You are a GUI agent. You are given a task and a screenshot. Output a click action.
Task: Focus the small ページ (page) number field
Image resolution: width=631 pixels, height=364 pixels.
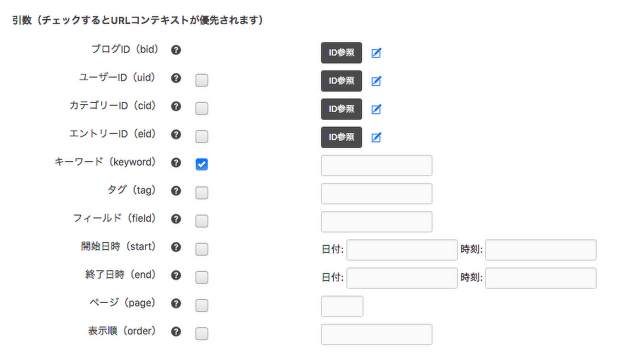[342, 306]
